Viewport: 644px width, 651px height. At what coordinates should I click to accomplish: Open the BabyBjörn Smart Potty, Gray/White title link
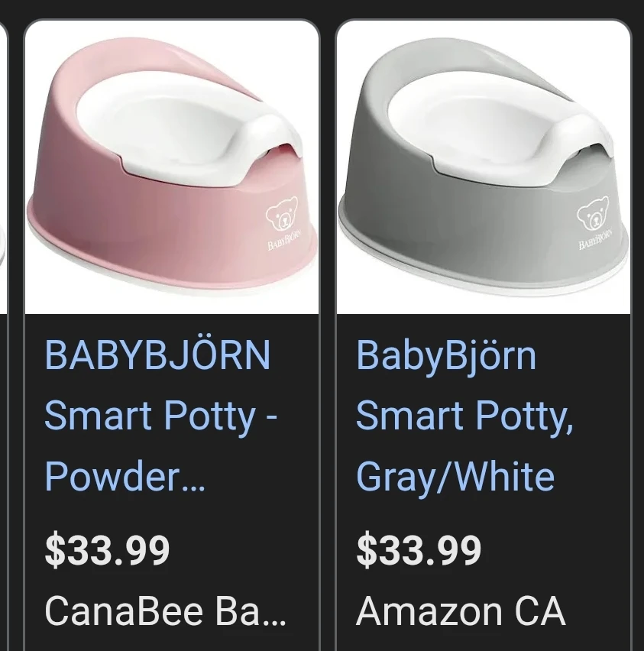[465, 416]
